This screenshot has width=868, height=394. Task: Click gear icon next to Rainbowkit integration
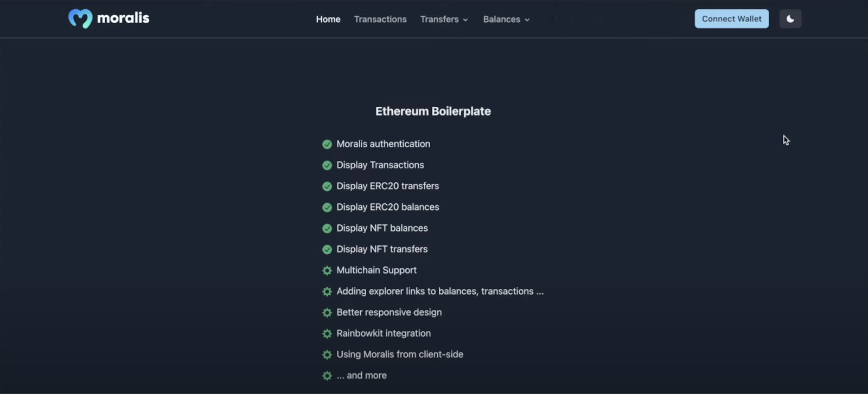[327, 334]
